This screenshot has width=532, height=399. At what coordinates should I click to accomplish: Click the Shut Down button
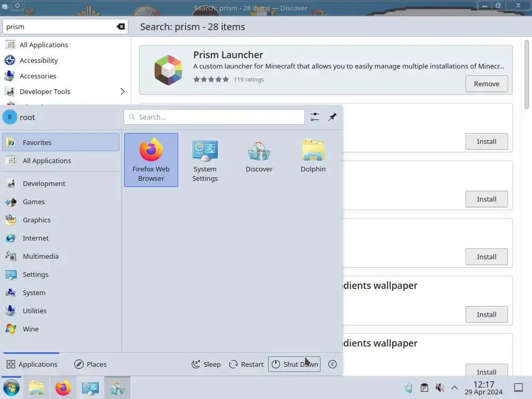[x=294, y=364]
